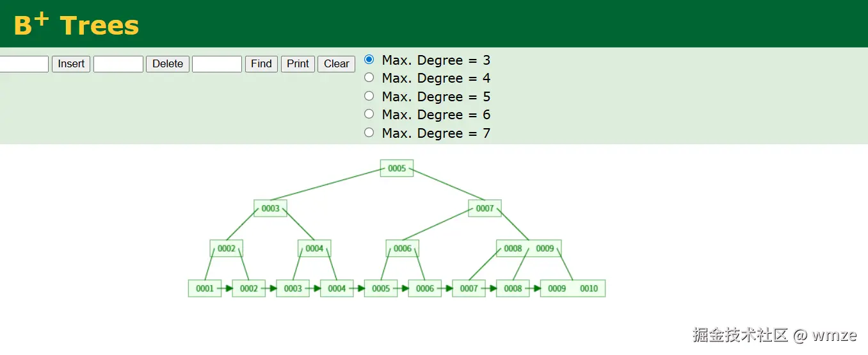Click the bottom-row leaf node 0008
868x355 pixels.
point(513,288)
